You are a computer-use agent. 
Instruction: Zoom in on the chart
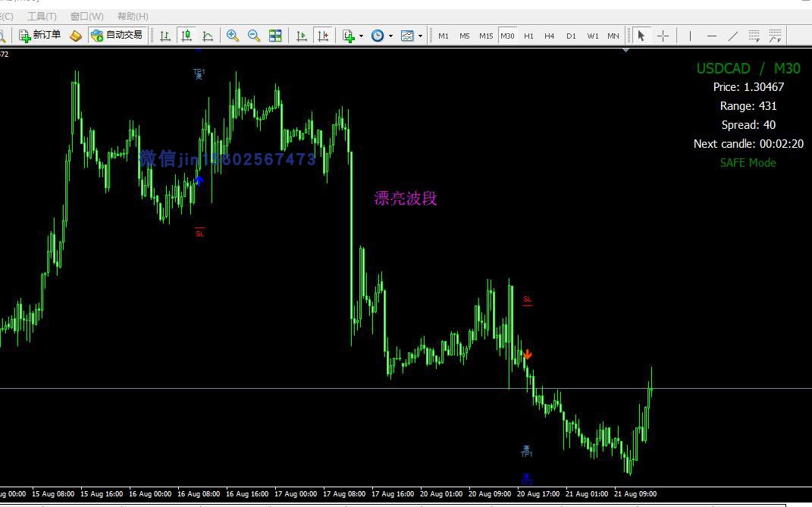[x=233, y=36]
